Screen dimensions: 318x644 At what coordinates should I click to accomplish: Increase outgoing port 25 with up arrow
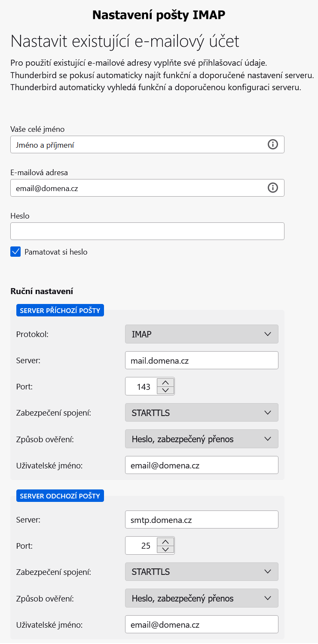(x=166, y=541)
